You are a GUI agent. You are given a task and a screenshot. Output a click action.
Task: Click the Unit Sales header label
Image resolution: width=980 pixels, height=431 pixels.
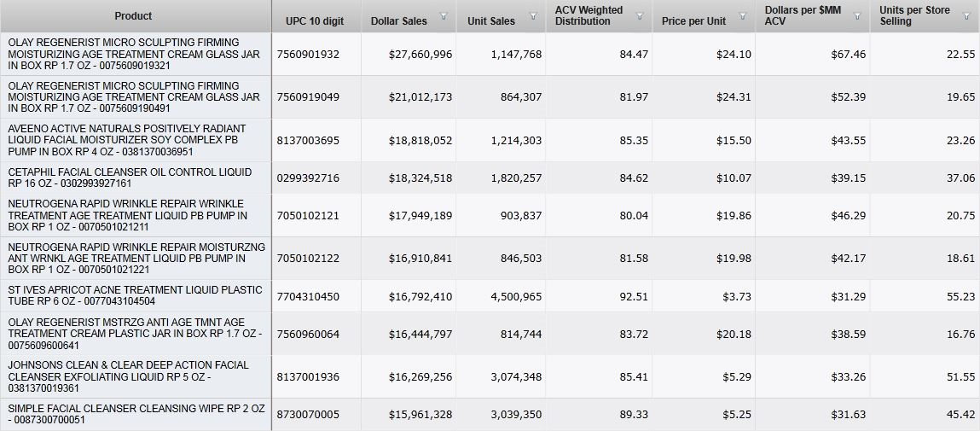pos(491,21)
